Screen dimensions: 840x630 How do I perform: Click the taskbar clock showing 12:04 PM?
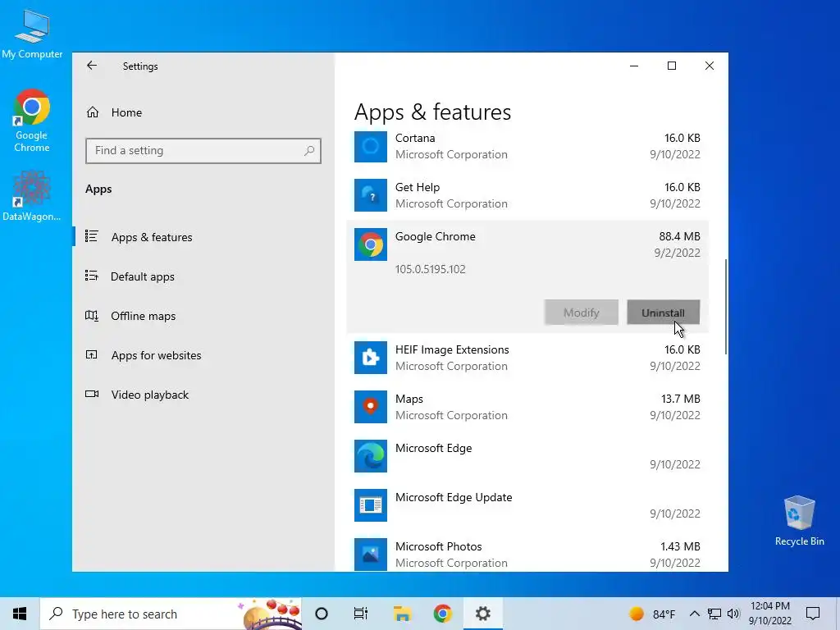pyautogui.click(x=769, y=614)
